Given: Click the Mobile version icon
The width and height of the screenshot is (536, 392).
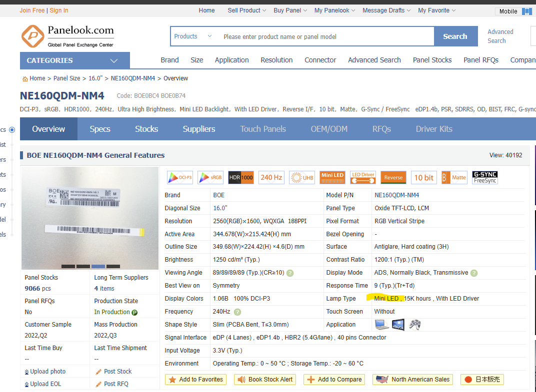Looking at the screenshot, I should [527, 11].
